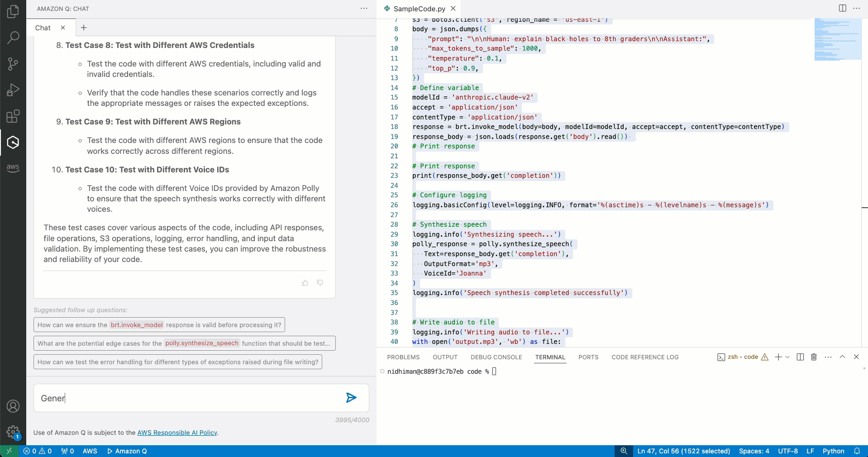This screenshot has height=457, width=868.
Task: Click the zoom icon in the status bar
Action: pos(624,451)
